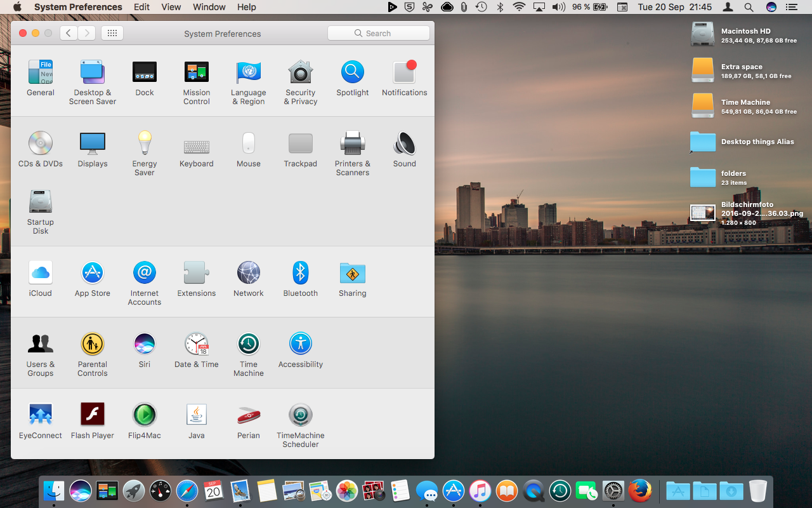812x508 pixels.
Task: Open the Wi-Fi status menu
Action: click(520, 7)
